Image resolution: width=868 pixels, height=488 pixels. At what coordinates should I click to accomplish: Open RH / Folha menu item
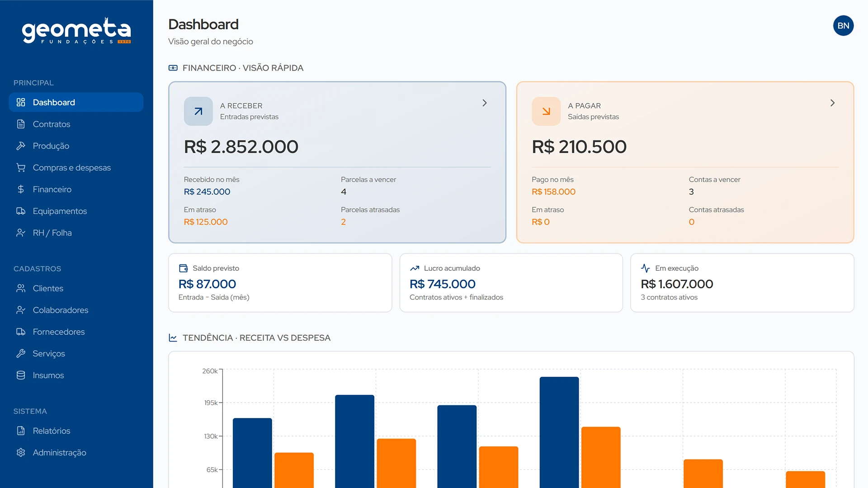coord(52,233)
